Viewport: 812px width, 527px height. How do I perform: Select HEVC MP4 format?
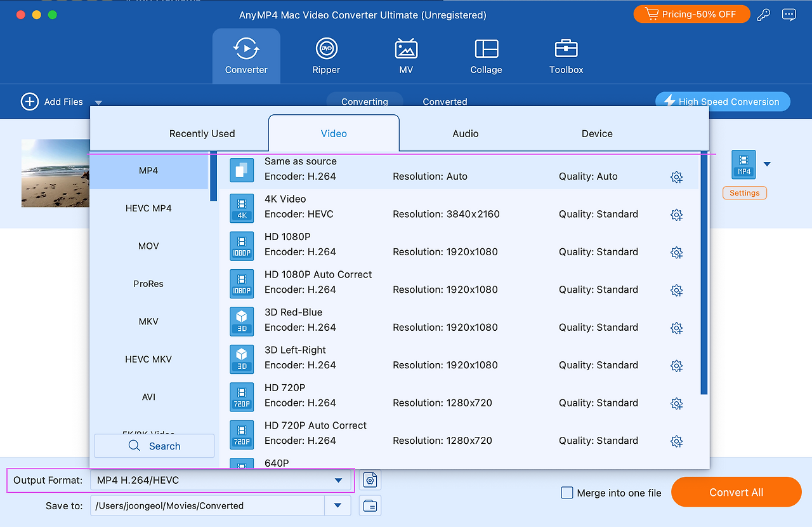click(148, 208)
